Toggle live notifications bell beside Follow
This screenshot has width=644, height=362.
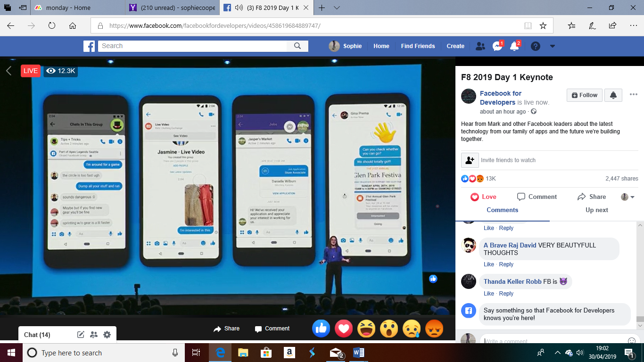click(x=613, y=95)
